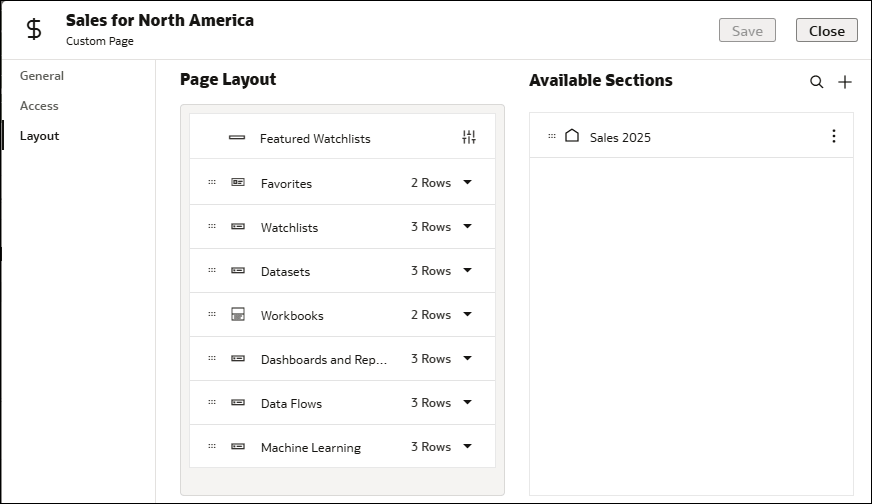Viewport: 872px width, 504px height.
Task: Click the Save button
Action: point(747,31)
